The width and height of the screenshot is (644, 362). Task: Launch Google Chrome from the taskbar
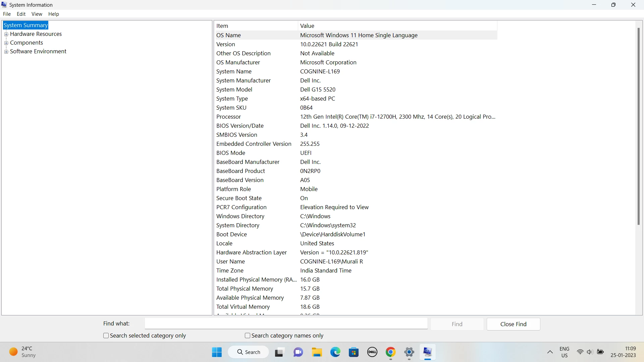[x=390, y=352]
